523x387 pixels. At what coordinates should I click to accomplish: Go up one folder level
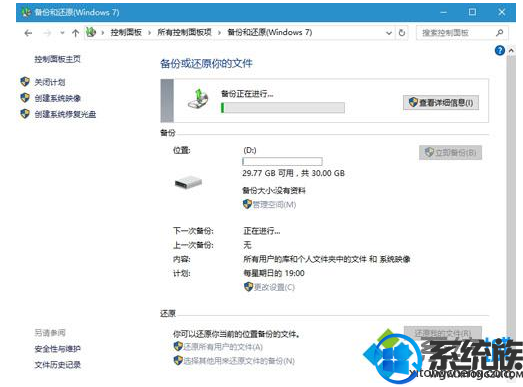(75, 33)
